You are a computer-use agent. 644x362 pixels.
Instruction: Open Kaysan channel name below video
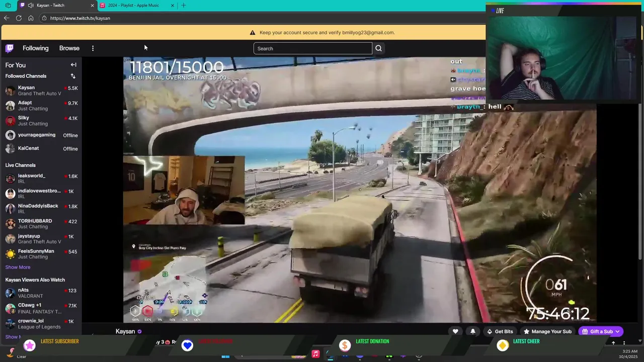point(125,331)
